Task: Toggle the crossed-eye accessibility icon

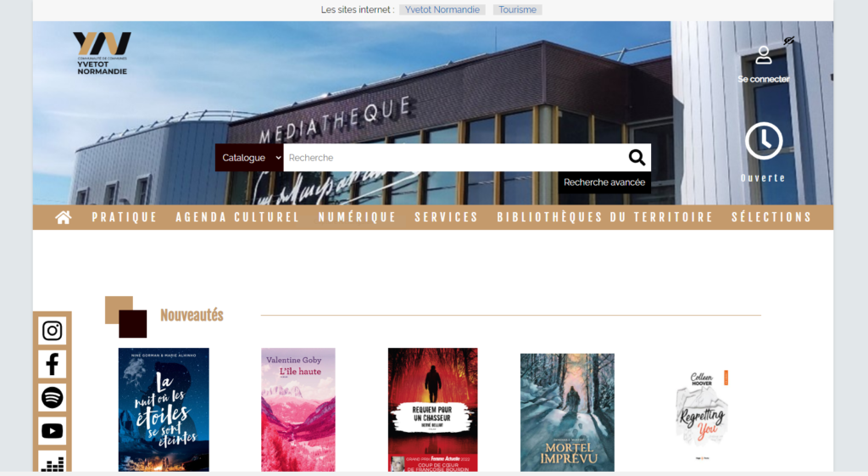Action: (789, 41)
